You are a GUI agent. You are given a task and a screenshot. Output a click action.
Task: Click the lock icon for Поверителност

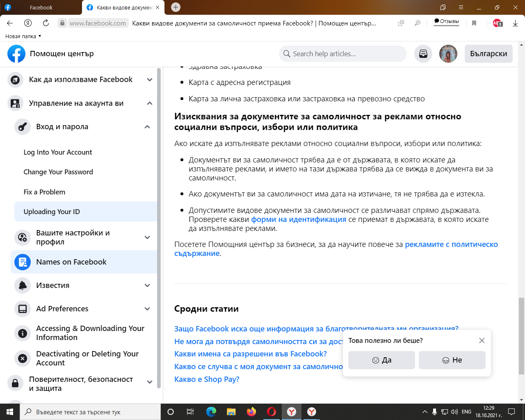pos(15,383)
